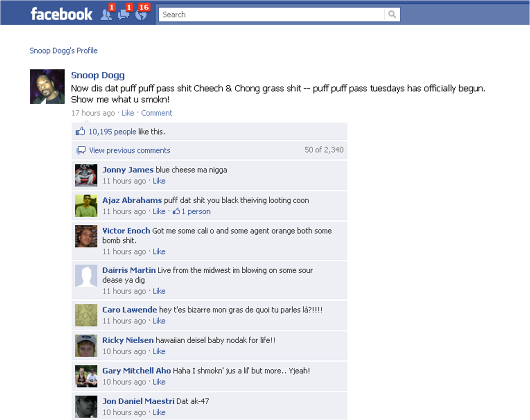Open Snoop Dogg's Profile link

(63, 51)
